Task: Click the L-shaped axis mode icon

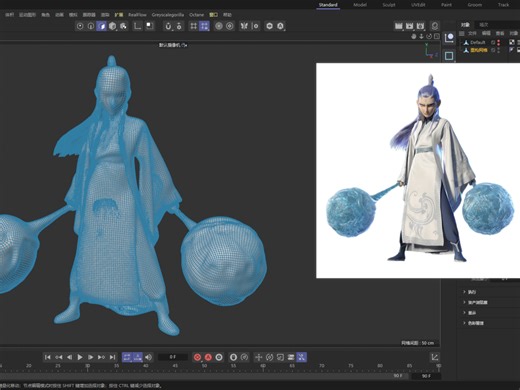Action: click(x=137, y=26)
